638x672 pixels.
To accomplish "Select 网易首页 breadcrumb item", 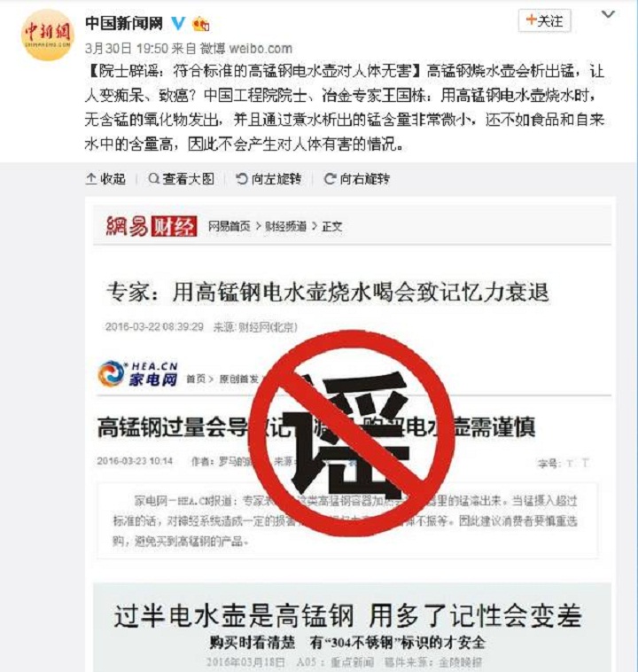I will [230, 226].
